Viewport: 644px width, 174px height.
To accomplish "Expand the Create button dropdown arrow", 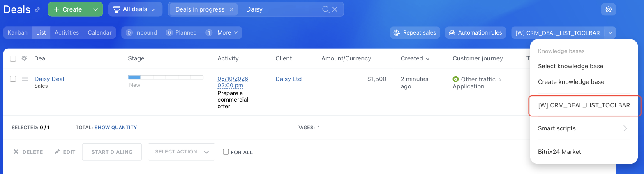I will click(95, 9).
